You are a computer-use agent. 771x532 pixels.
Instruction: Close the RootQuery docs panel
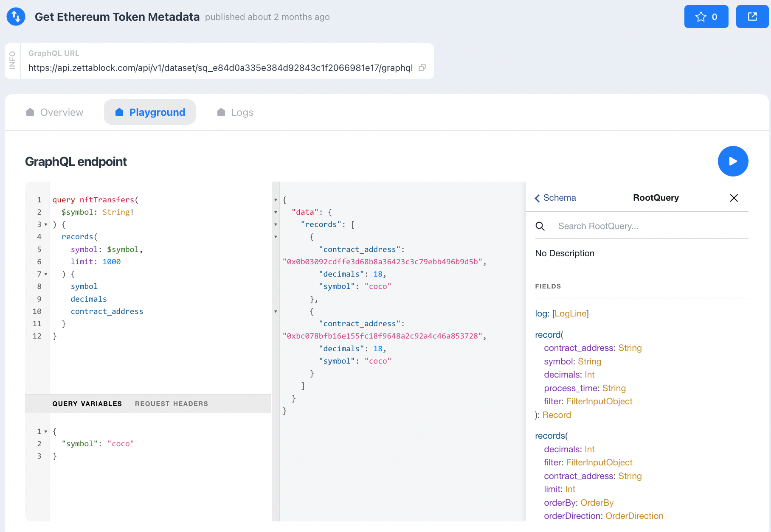tap(734, 198)
